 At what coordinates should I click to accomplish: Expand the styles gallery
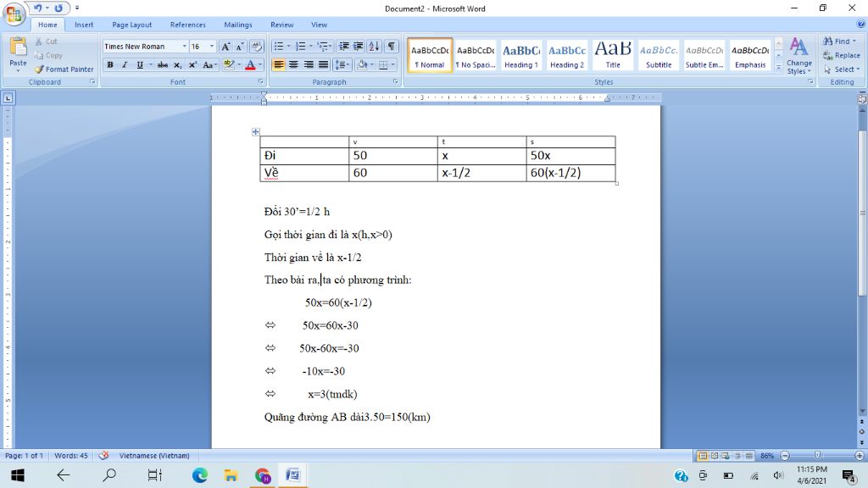[779, 68]
